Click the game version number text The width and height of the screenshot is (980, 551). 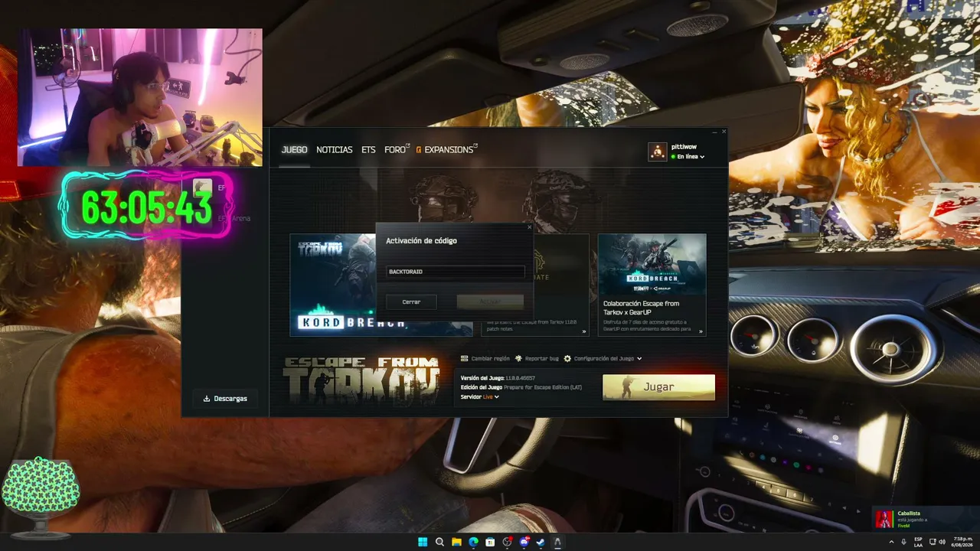coord(521,378)
